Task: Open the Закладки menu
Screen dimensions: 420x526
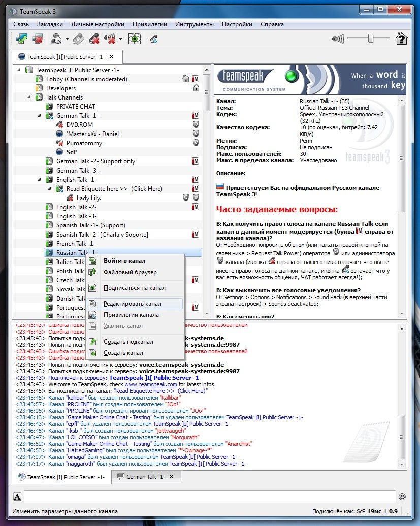Action: coord(50,24)
